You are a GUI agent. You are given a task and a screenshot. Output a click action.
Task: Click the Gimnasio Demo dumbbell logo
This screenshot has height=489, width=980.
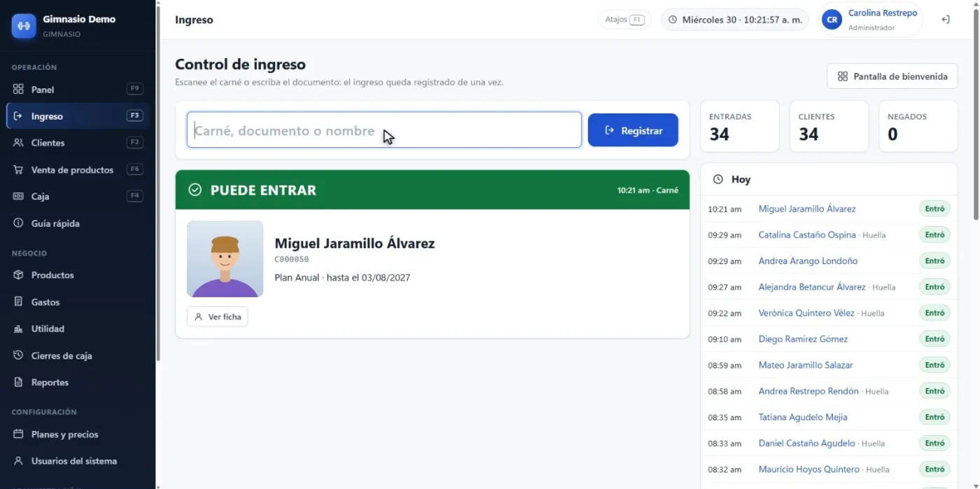(24, 26)
